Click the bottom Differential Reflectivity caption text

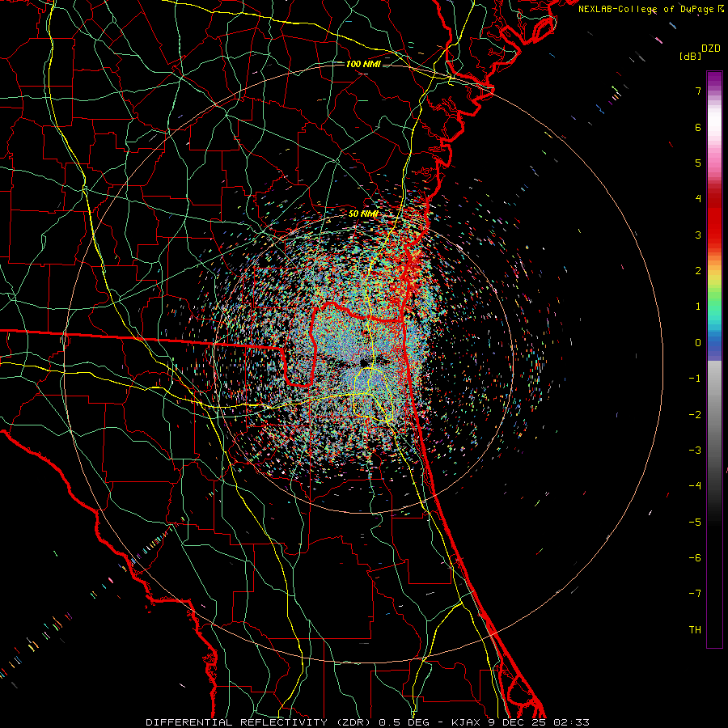[x=367, y=722]
